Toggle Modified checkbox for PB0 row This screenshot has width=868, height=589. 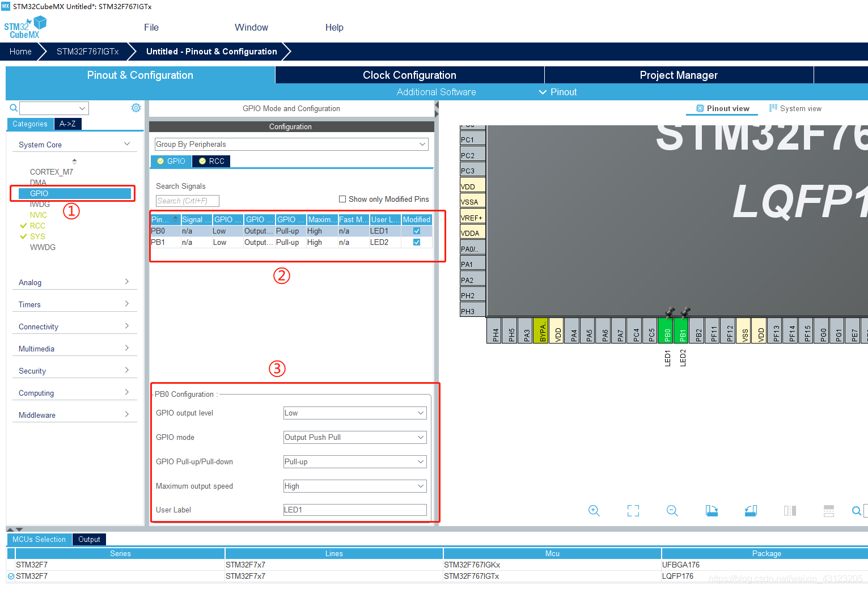(417, 231)
